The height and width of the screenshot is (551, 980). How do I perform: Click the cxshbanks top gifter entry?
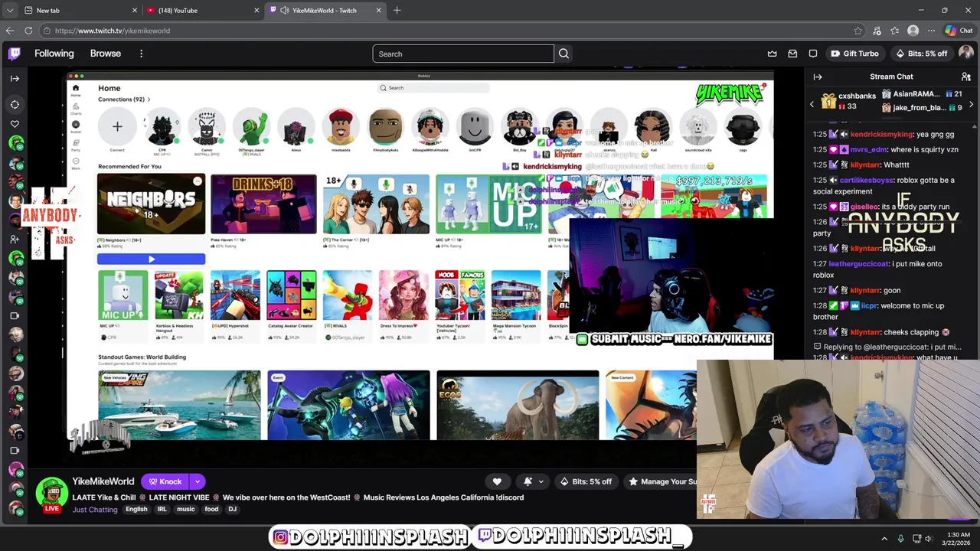tap(848, 100)
